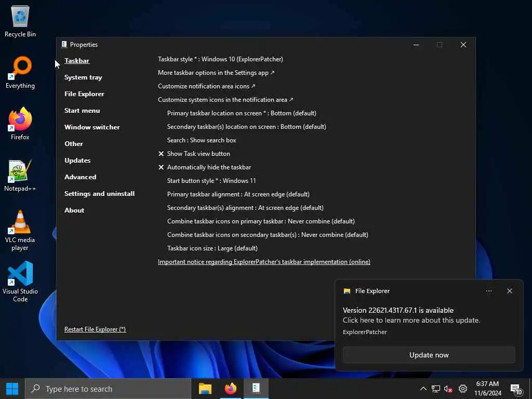
Task: Open Important notice regarding ExplorerPatcher link
Action: coord(264,262)
